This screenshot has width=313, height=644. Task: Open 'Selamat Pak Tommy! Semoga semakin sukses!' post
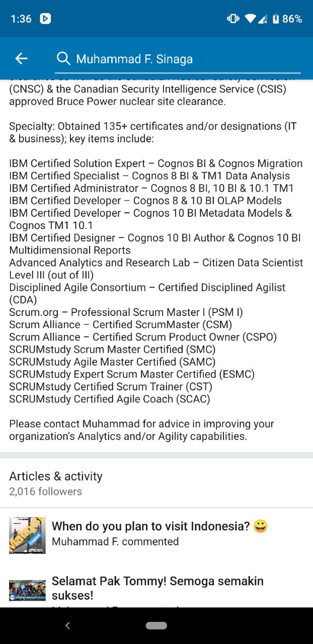click(x=158, y=588)
